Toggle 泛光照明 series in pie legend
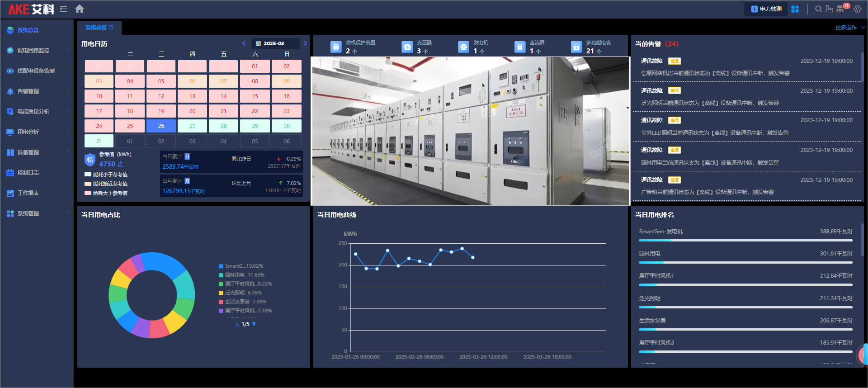This screenshot has height=388, width=868. pyautogui.click(x=240, y=293)
